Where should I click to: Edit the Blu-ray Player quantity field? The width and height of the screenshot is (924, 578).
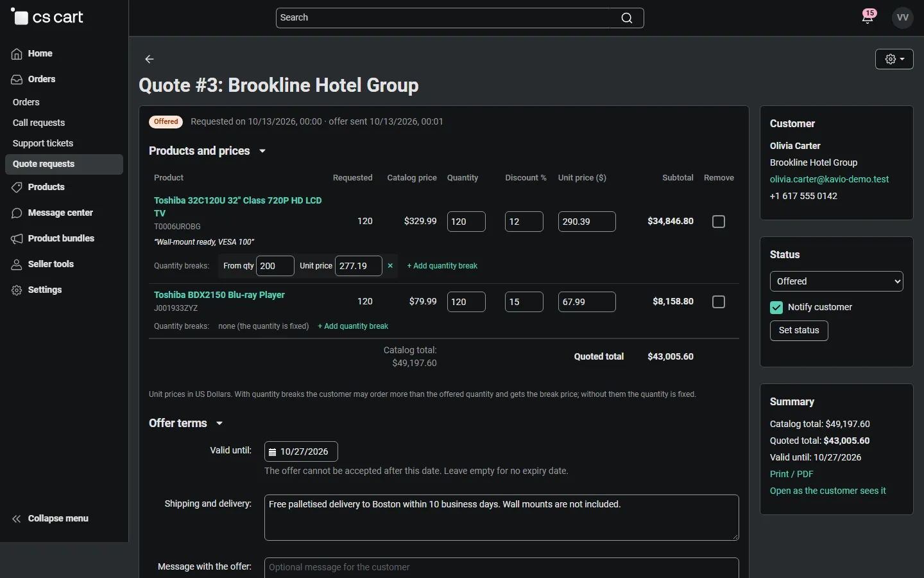466,302
